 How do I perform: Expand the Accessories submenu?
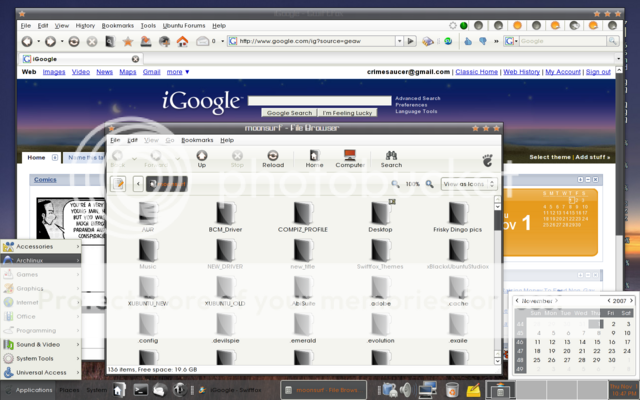coord(41,247)
